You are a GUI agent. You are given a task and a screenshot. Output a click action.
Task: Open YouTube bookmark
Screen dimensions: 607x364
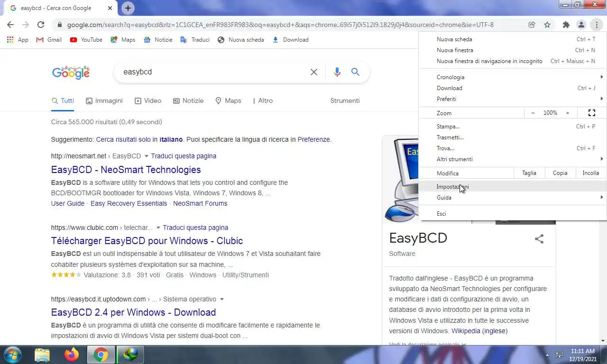pos(86,40)
